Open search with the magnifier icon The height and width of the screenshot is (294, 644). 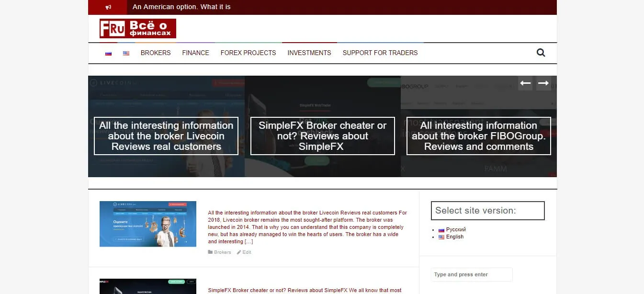(541, 53)
